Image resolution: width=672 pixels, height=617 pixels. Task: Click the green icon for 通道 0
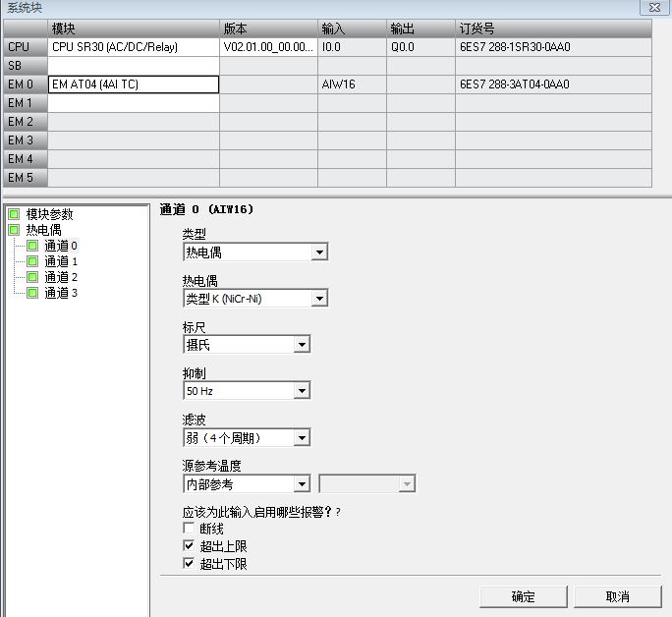pyautogui.click(x=33, y=246)
